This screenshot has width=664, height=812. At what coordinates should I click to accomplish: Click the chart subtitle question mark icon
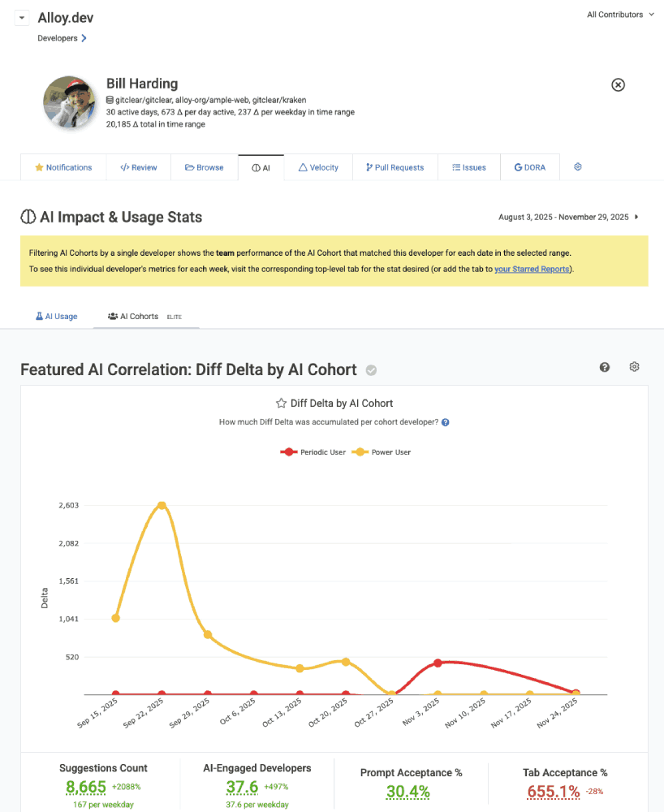446,422
